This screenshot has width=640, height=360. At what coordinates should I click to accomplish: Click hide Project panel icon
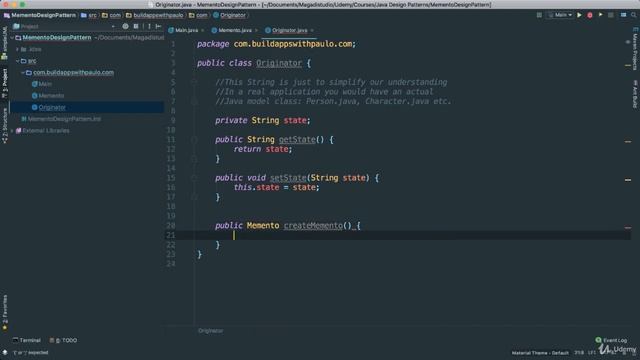[x=158, y=26]
